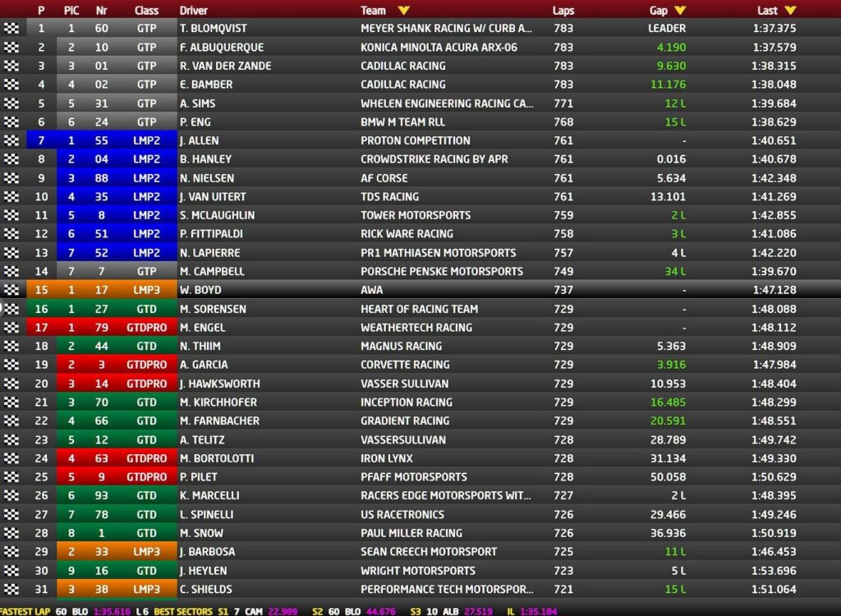Click the checkered flag in J. Allen's row
The height and width of the screenshot is (616, 841).
point(11,140)
